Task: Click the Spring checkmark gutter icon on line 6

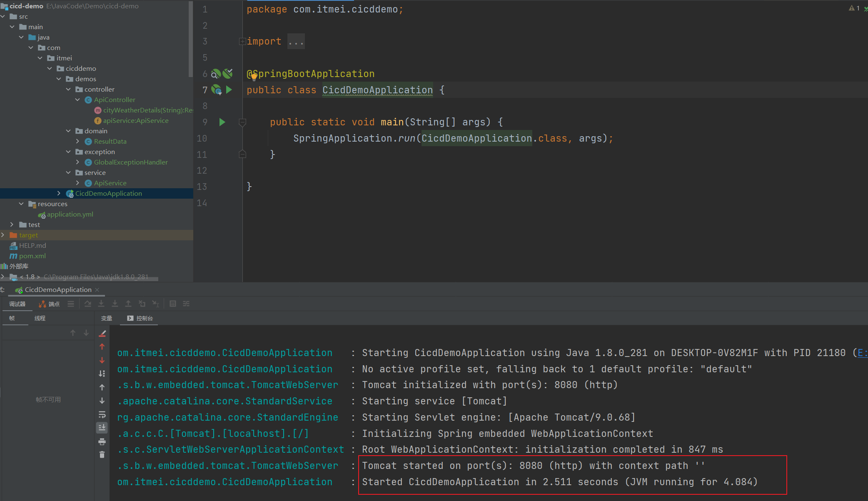Action: [227, 74]
